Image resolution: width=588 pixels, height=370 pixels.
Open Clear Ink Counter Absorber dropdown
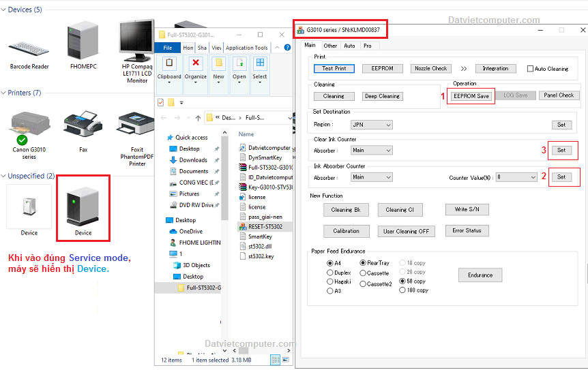click(372, 150)
